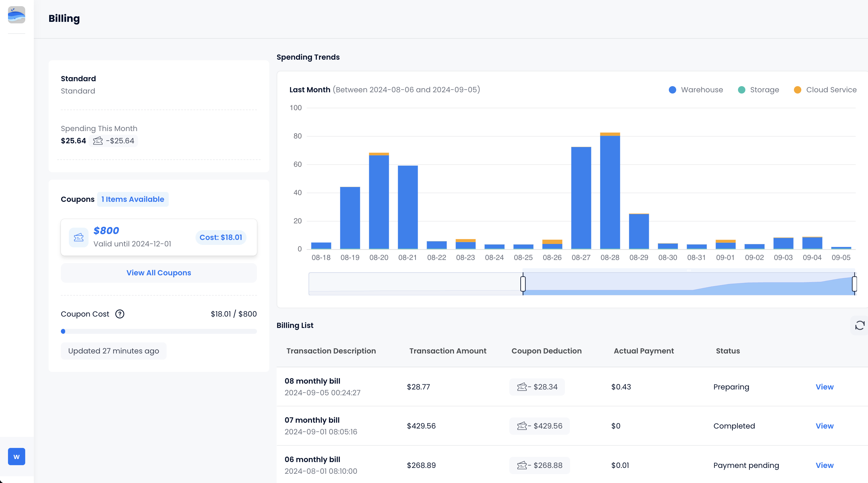Viewport: 868px width, 483px height.
Task: Click the orange Cloud Service legend dot
Action: pyautogui.click(x=797, y=90)
